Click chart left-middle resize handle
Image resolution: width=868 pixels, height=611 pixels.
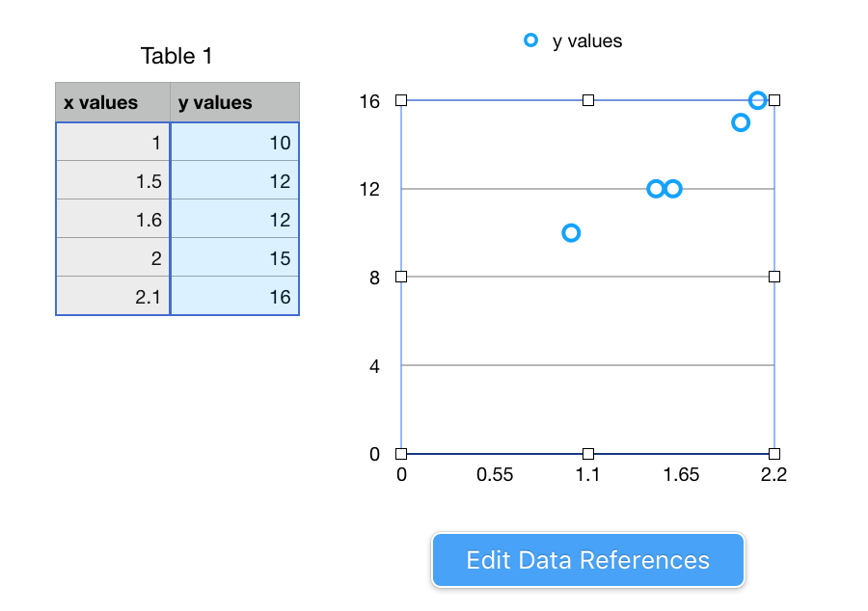point(401,277)
